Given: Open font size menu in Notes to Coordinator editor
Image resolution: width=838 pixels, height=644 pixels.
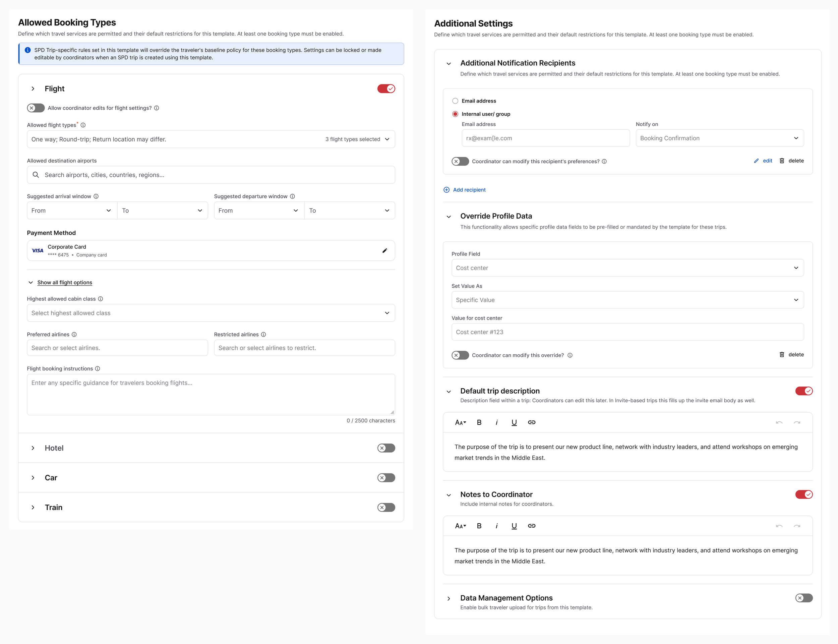Looking at the screenshot, I should point(460,526).
